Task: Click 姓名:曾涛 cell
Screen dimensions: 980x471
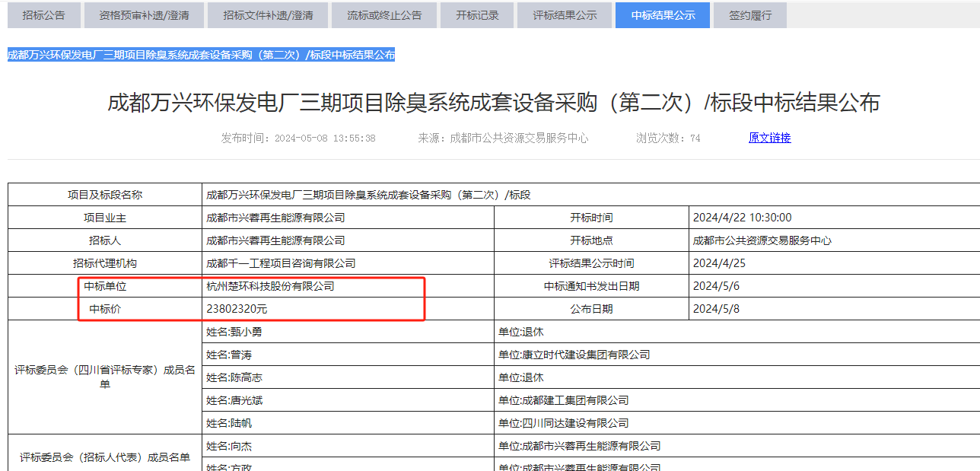Action: 348,355
